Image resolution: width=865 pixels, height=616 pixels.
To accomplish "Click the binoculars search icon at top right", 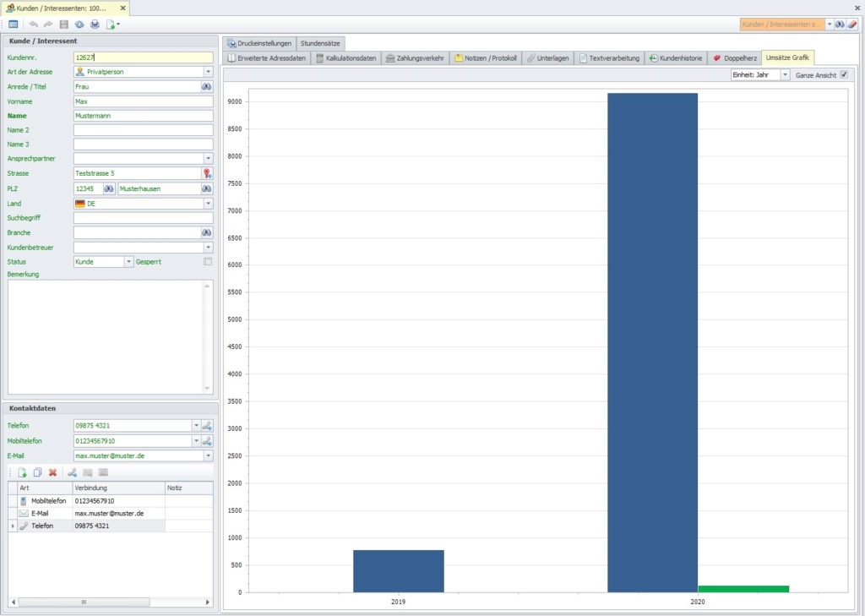I will tap(840, 25).
